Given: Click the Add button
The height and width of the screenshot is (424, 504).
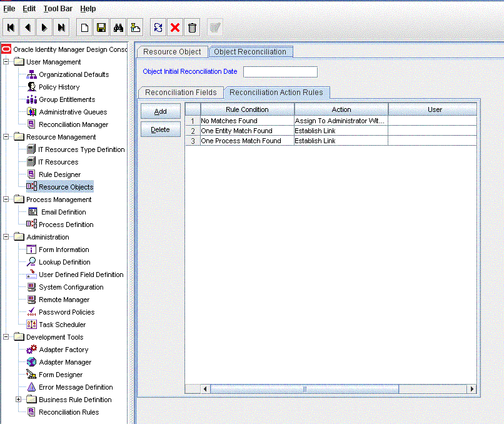Looking at the screenshot, I should [x=161, y=111].
